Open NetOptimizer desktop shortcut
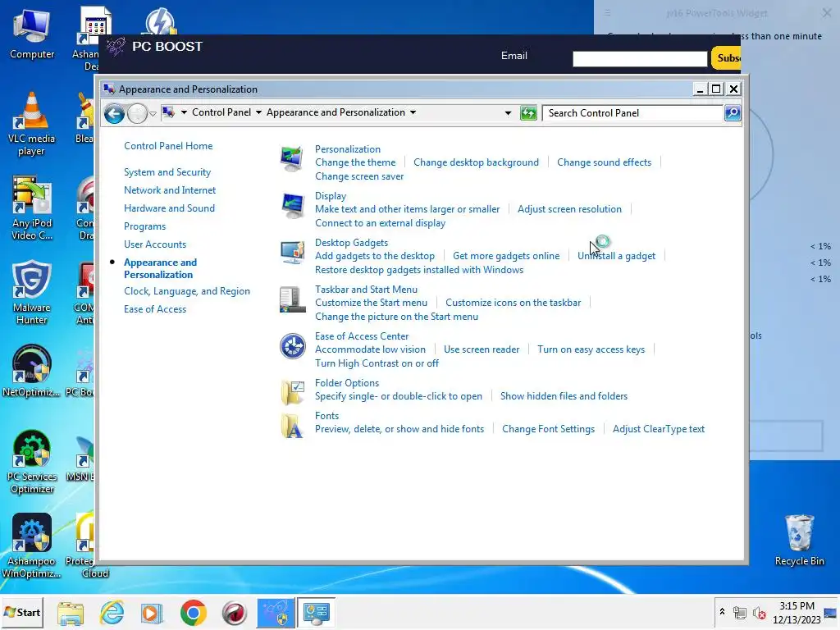The height and width of the screenshot is (630, 840). point(32,371)
